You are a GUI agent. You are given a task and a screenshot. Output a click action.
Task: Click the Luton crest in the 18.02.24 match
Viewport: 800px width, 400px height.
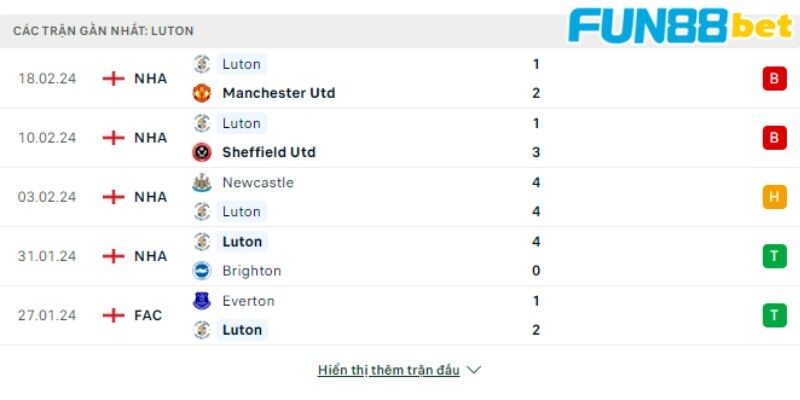coord(202,64)
